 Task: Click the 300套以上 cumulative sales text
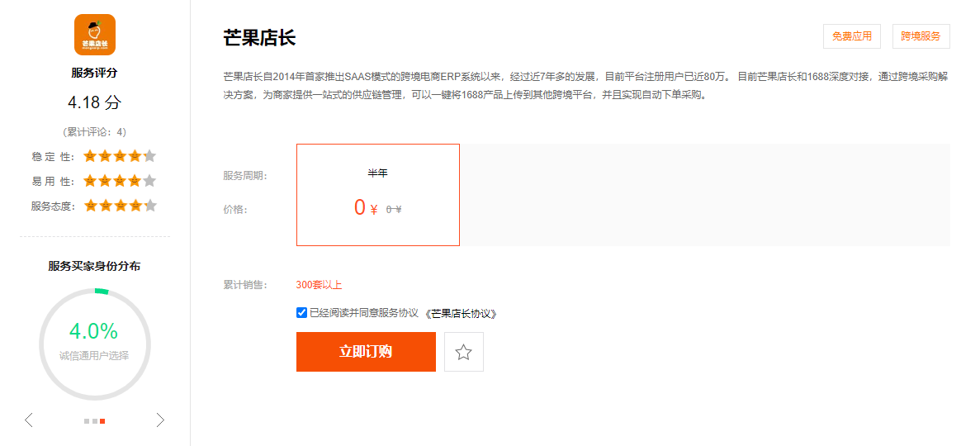pos(320,285)
